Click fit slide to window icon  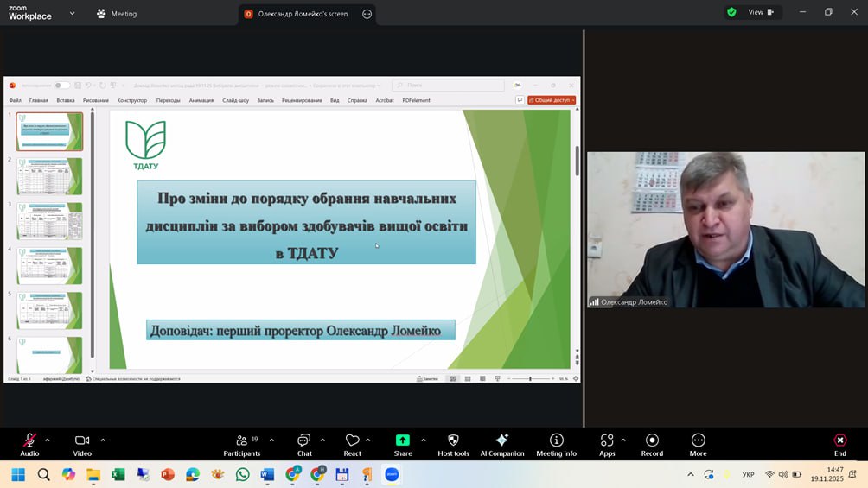click(576, 379)
